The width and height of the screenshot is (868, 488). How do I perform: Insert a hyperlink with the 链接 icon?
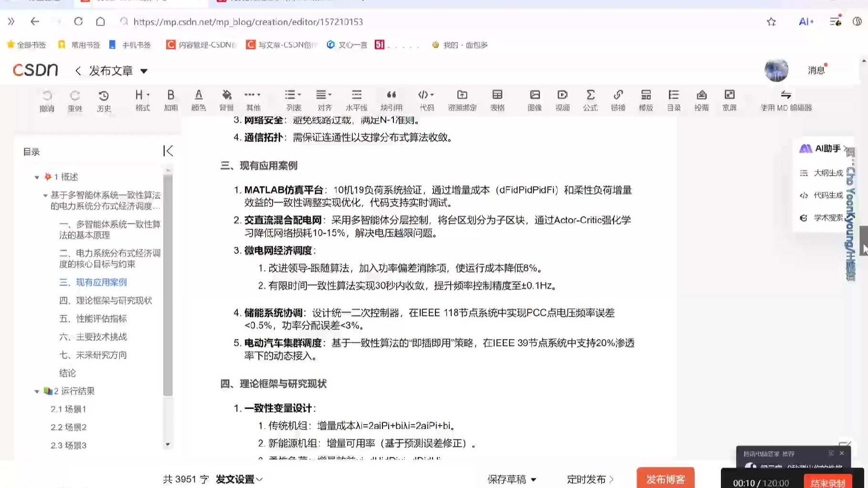(618, 99)
